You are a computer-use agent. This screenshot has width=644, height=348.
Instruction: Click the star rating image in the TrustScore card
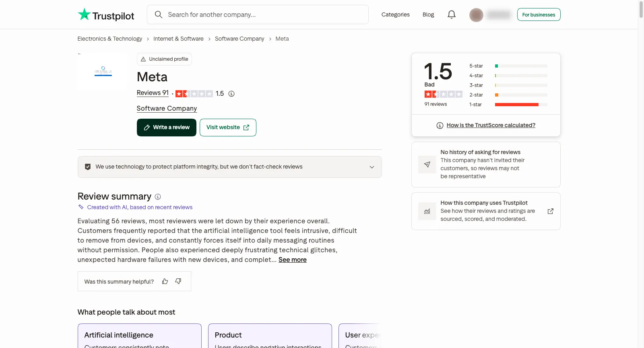[x=443, y=94]
